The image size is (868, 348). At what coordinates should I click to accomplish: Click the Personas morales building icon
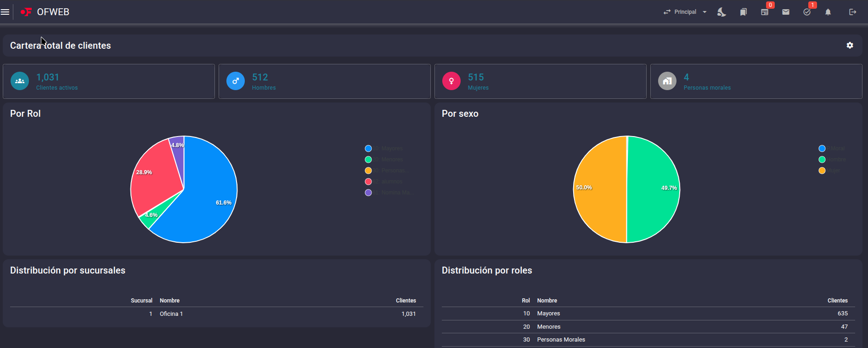(667, 81)
